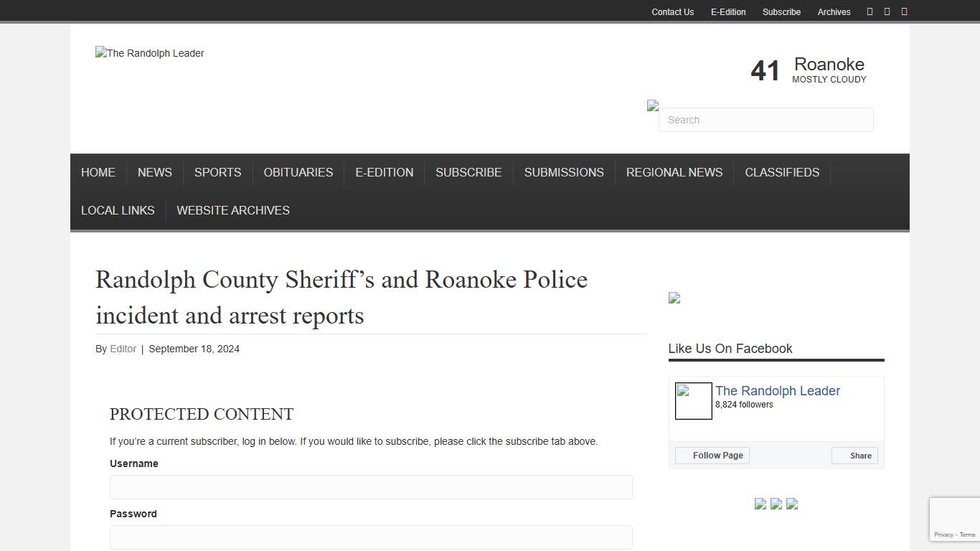Open WEBSITE ARCHIVES in the navigation bar
Screen dimensions: 980x551
232,210
